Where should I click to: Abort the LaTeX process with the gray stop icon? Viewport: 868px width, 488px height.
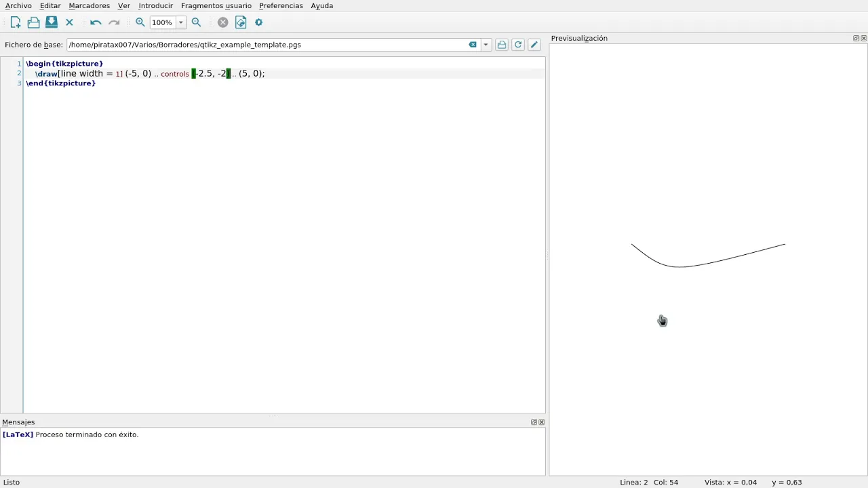tap(222, 22)
